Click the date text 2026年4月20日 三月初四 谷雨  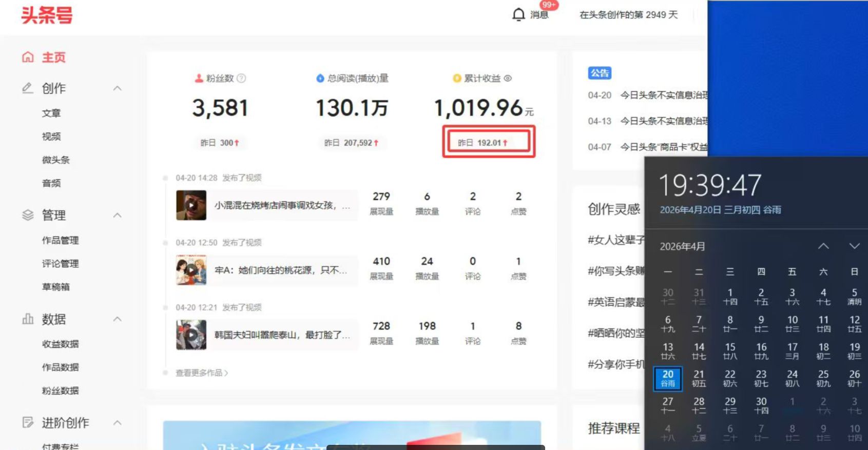[x=720, y=210]
